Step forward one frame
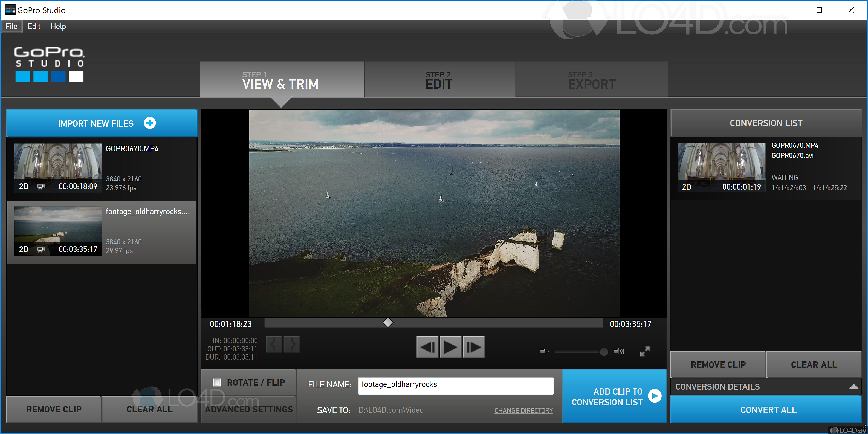868x434 pixels. click(474, 347)
